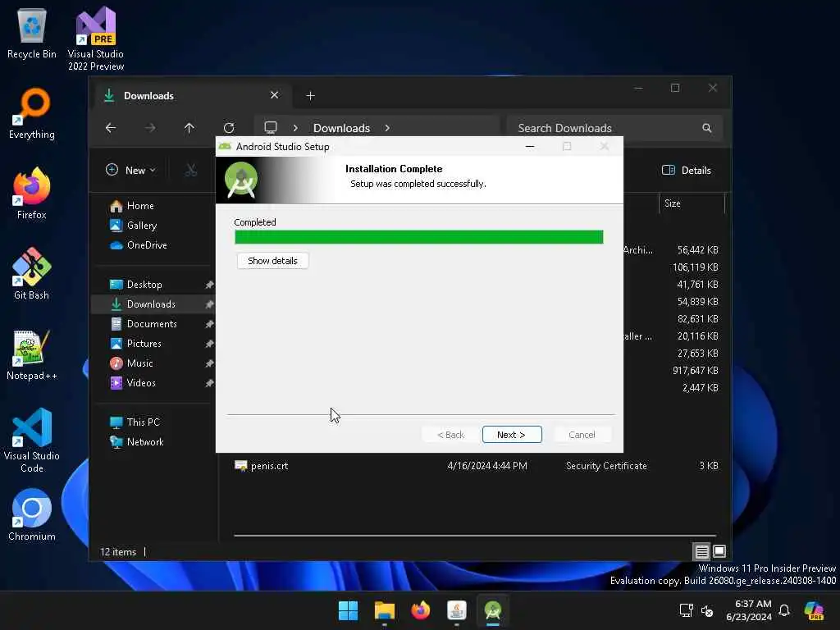Minimize the Android Studio Setup dialog
840x630 pixels.
click(530, 146)
